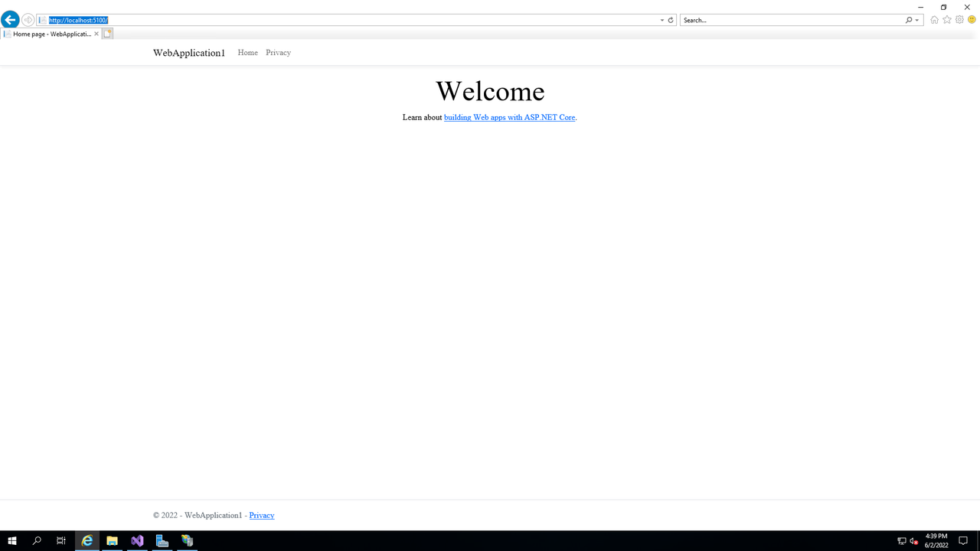Open Task View on the taskbar

(x=61, y=541)
